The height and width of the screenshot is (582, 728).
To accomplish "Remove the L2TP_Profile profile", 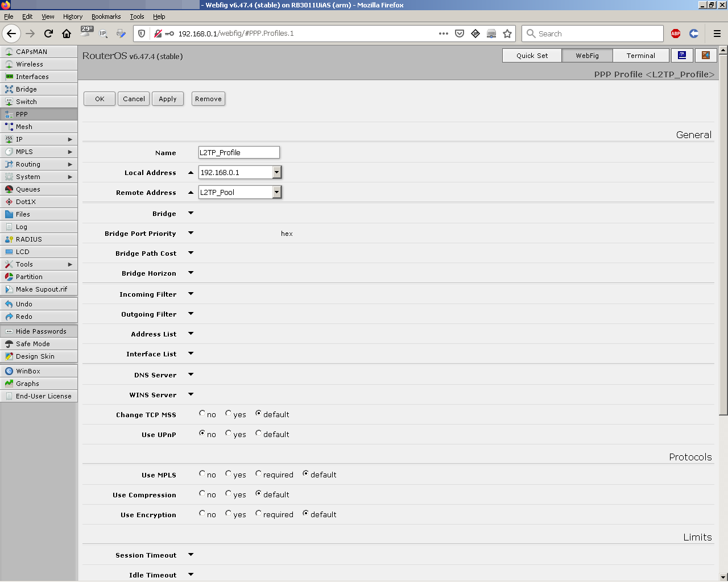I will pos(208,99).
